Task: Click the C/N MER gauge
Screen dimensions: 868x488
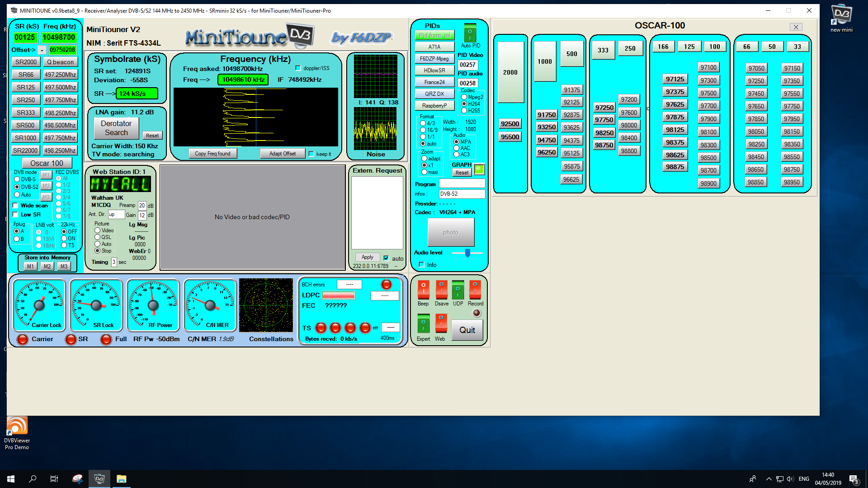Action: pos(210,305)
